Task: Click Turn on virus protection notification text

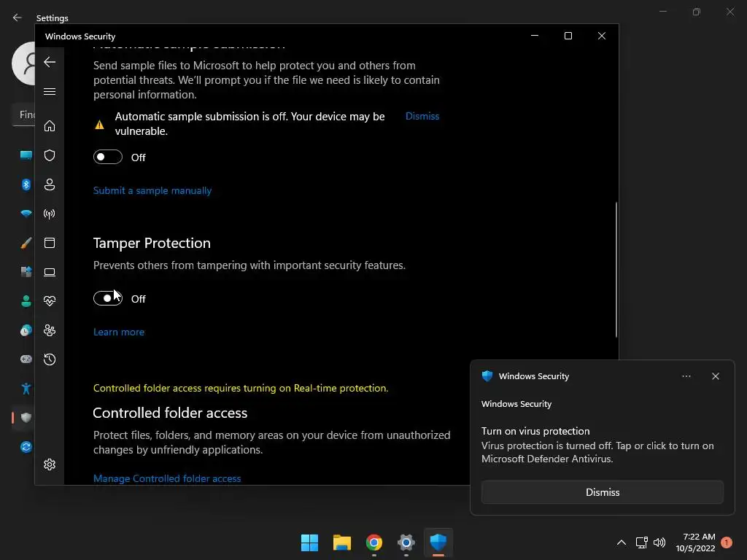Action: pos(535,431)
